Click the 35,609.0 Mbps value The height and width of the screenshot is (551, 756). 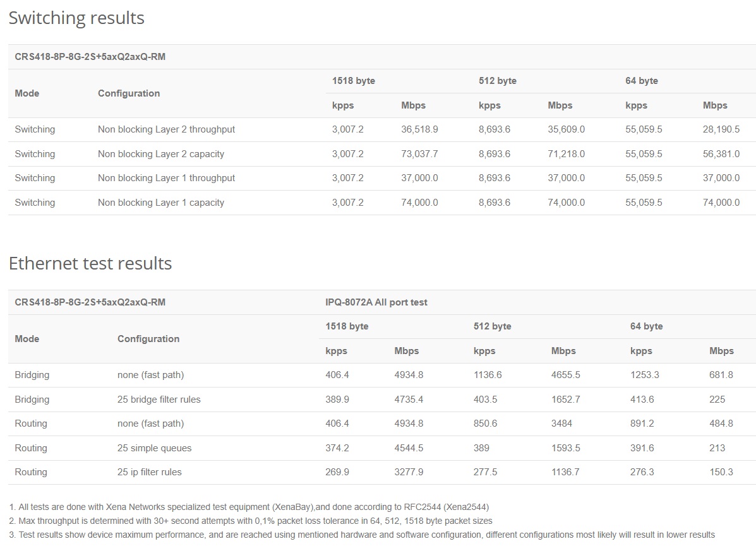(x=566, y=129)
